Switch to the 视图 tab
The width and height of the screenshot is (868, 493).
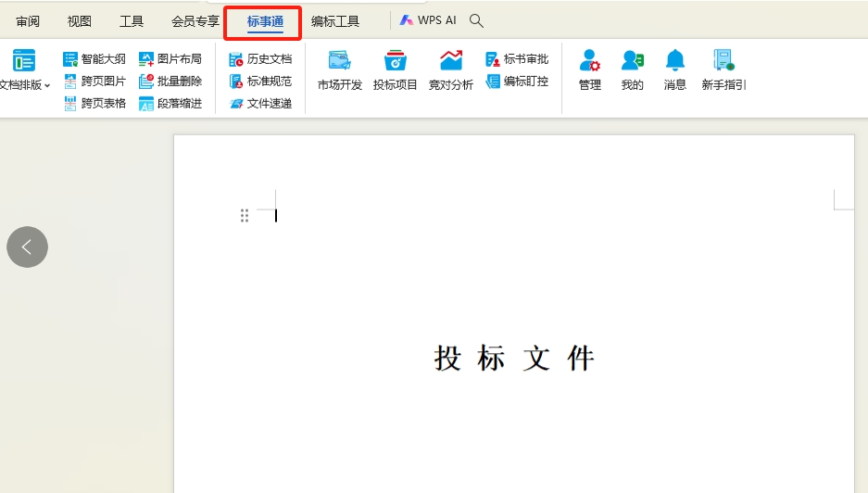click(x=79, y=21)
